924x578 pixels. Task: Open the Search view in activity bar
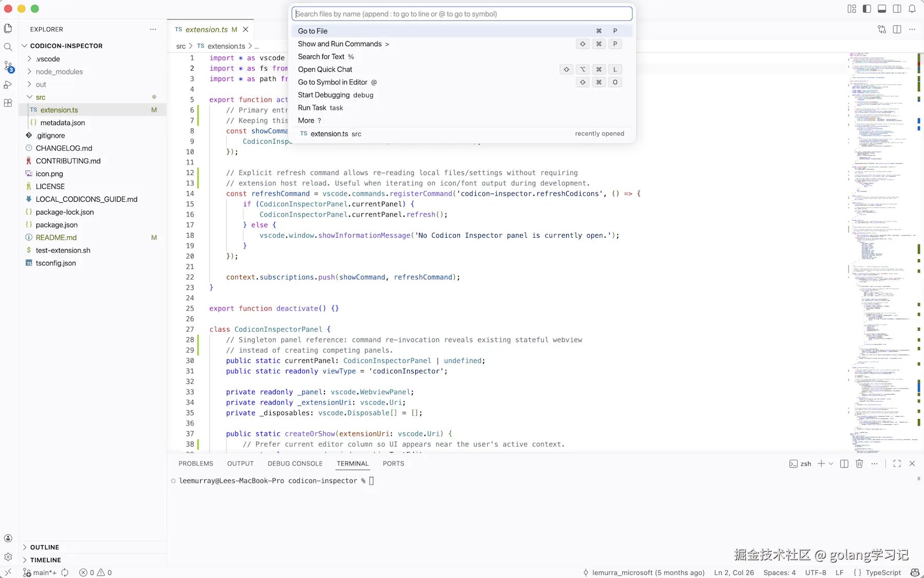click(8, 47)
